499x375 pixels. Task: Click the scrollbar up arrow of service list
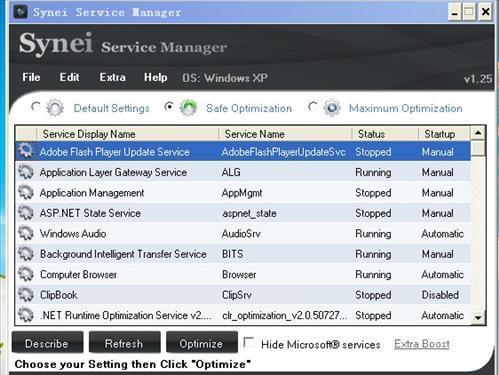point(478,133)
